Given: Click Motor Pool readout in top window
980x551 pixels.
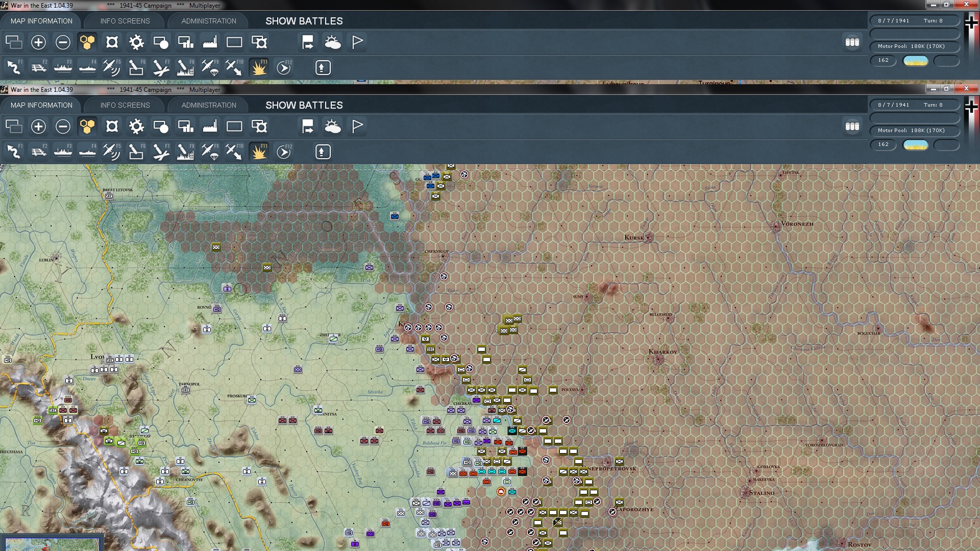Looking at the screenshot, I should coord(915,46).
